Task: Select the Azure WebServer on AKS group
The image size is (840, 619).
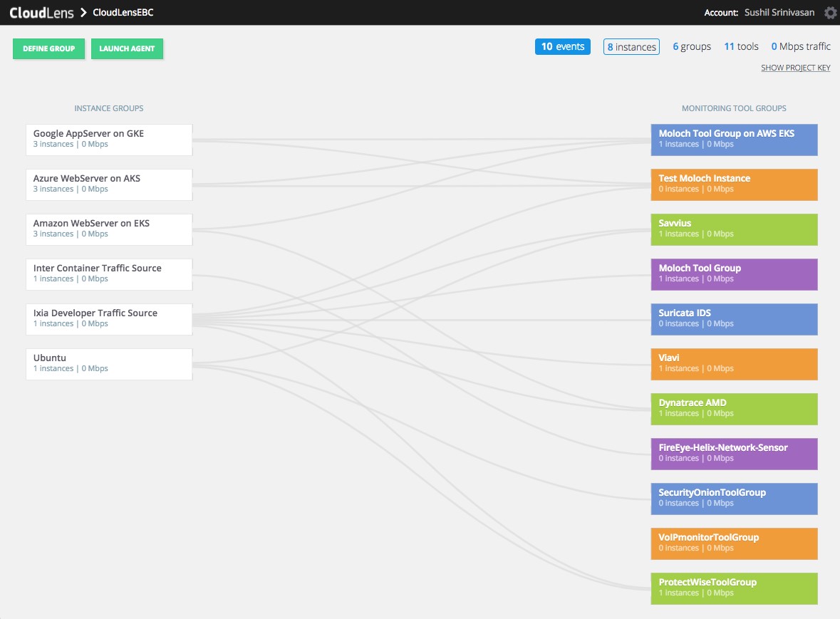Action: (108, 184)
